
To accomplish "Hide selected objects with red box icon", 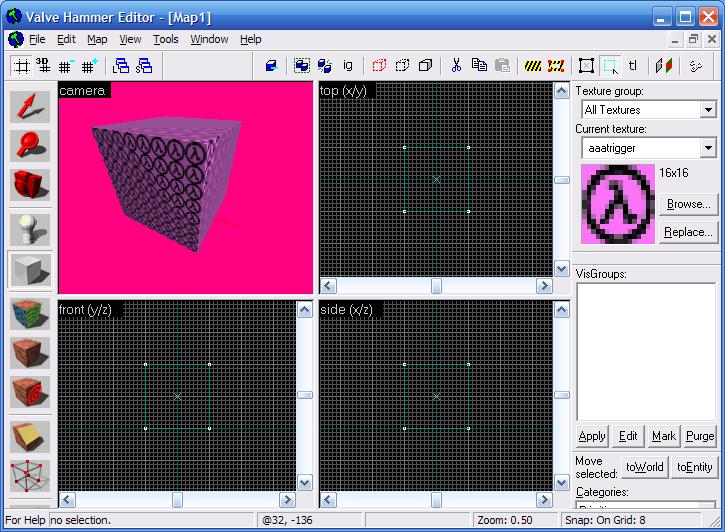I will tap(379, 66).
